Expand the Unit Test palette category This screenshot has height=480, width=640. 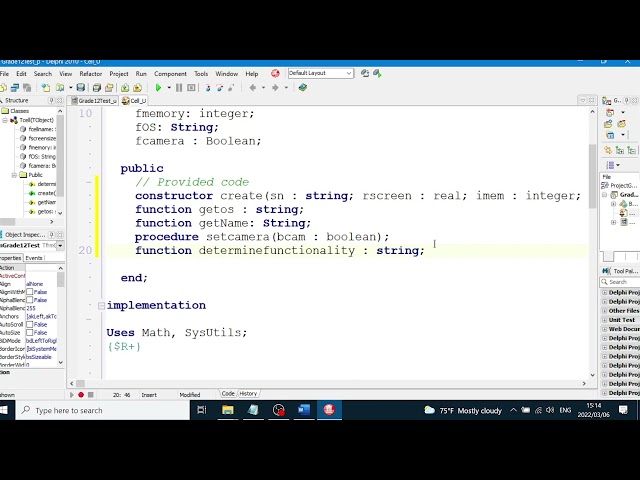click(604, 320)
